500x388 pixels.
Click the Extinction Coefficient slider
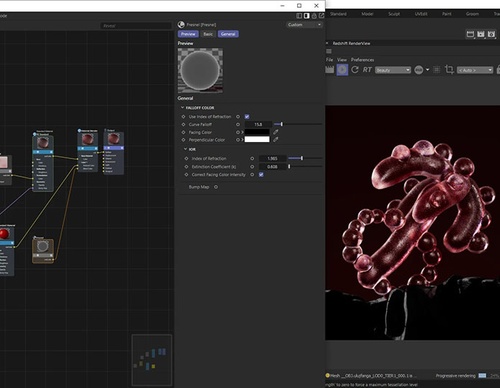[x=305, y=166]
